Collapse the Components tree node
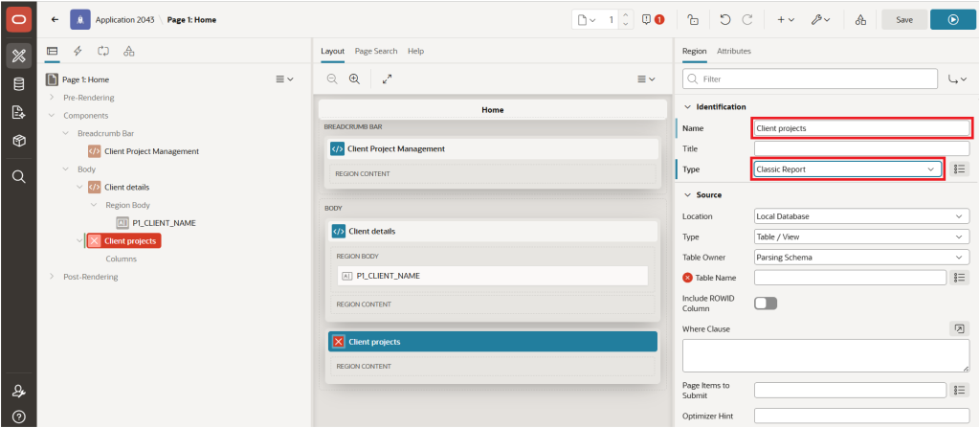 pos(52,116)
